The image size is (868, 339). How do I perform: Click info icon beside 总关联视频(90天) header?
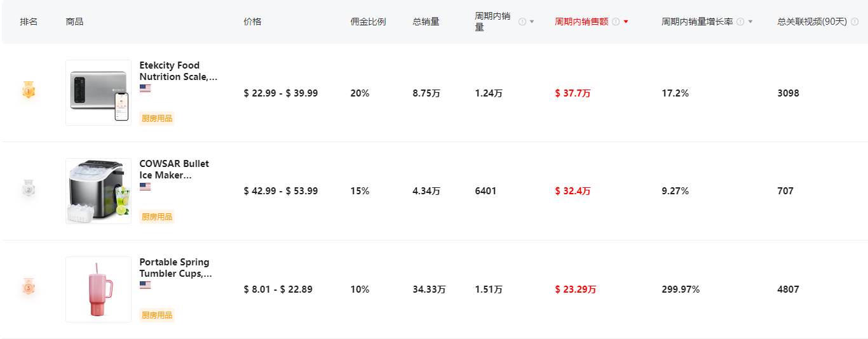[856, 22]
